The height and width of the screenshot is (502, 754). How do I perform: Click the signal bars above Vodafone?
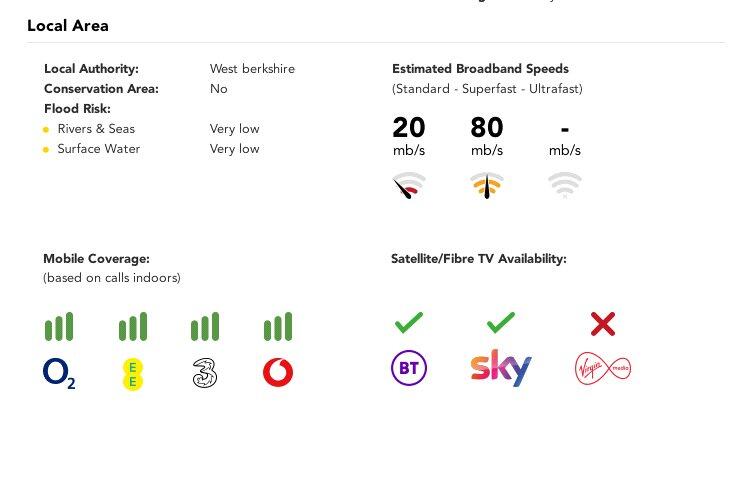[x=278, y=327]
